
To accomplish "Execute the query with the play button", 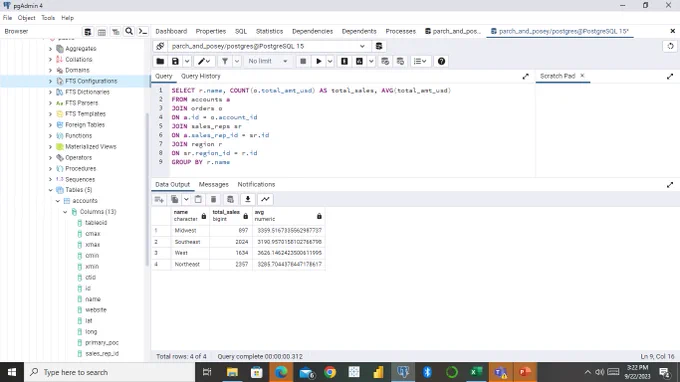I will coord(319,61).
